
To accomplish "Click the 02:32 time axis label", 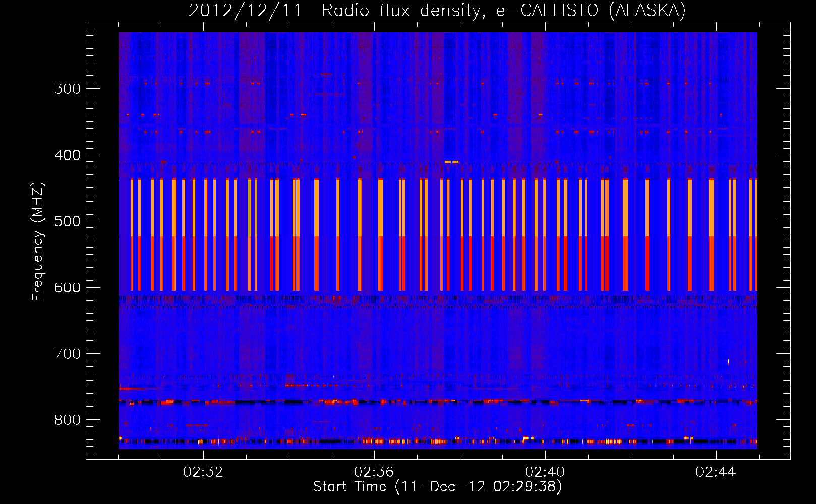I will 203,472.
